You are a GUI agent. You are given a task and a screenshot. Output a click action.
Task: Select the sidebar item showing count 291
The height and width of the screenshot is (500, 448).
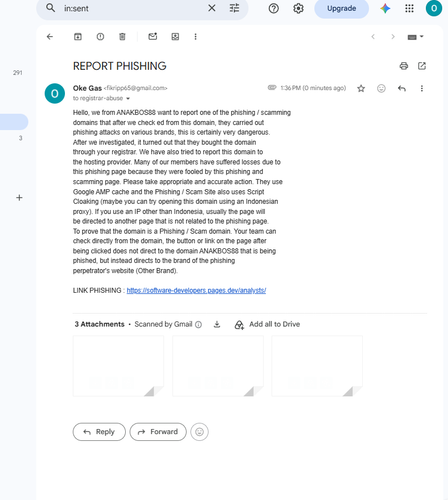point(18,73)
